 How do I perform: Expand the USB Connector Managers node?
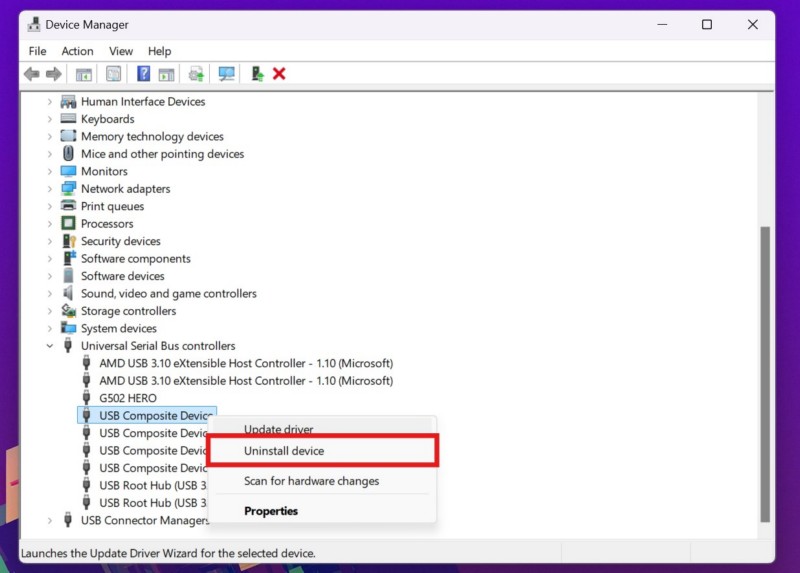coord(50,520)
